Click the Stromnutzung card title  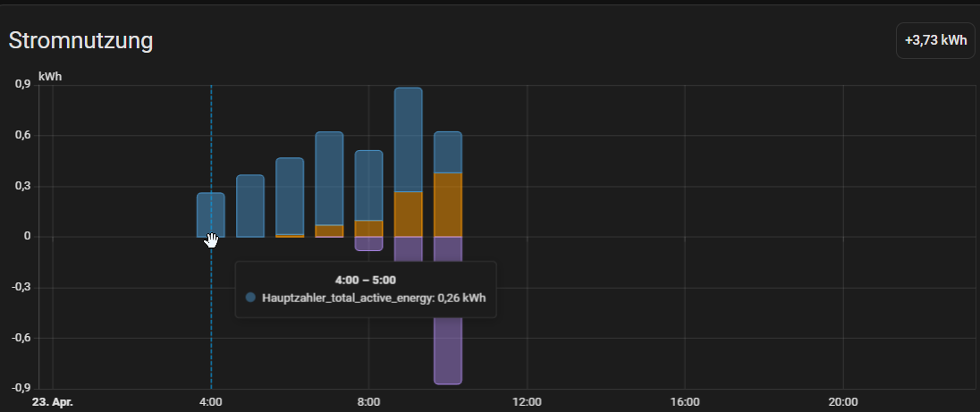(x=80, y=40)
